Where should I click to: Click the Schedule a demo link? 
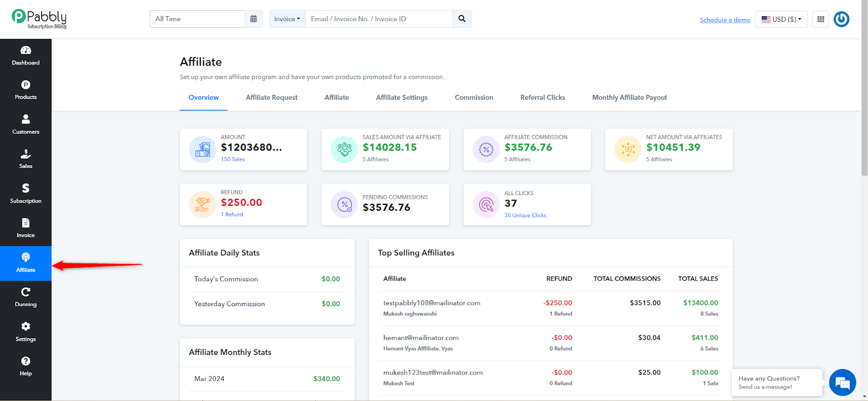click(x=725, y=20)
